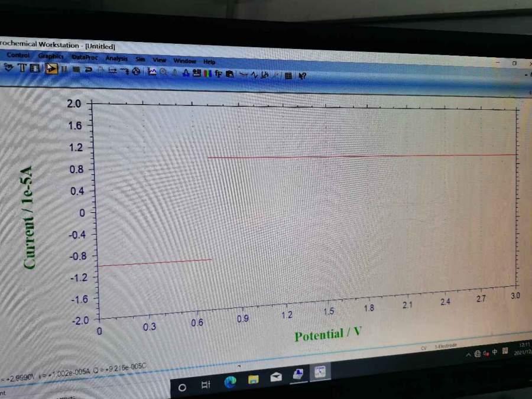Click the round dial icon before the plot icon

click(x=137, y=72)
